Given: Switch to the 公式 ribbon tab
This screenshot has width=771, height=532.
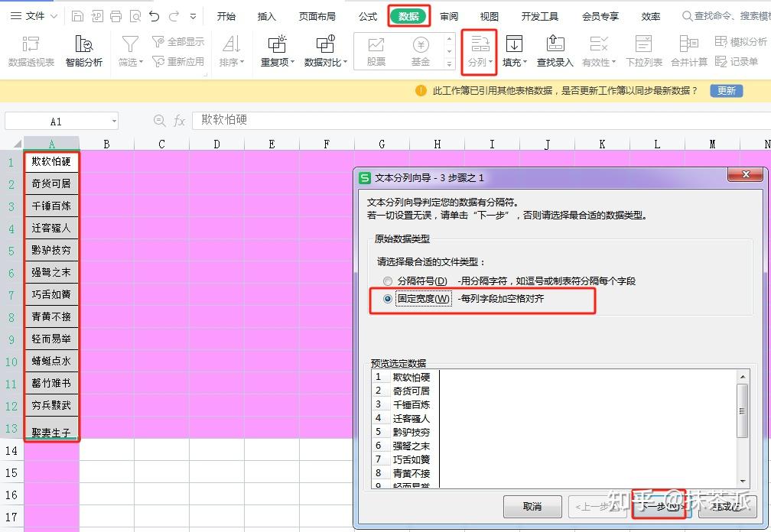Looking at the screenshot, I should [366, 15].
